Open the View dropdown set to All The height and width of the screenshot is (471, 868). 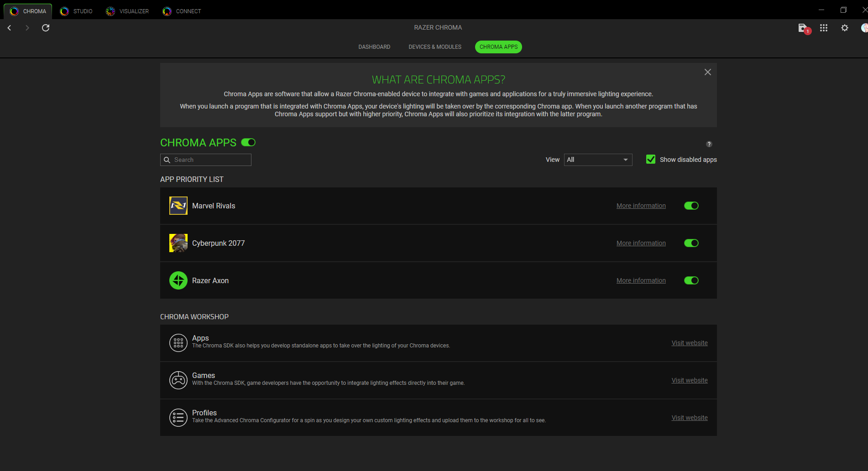point(598,160)
